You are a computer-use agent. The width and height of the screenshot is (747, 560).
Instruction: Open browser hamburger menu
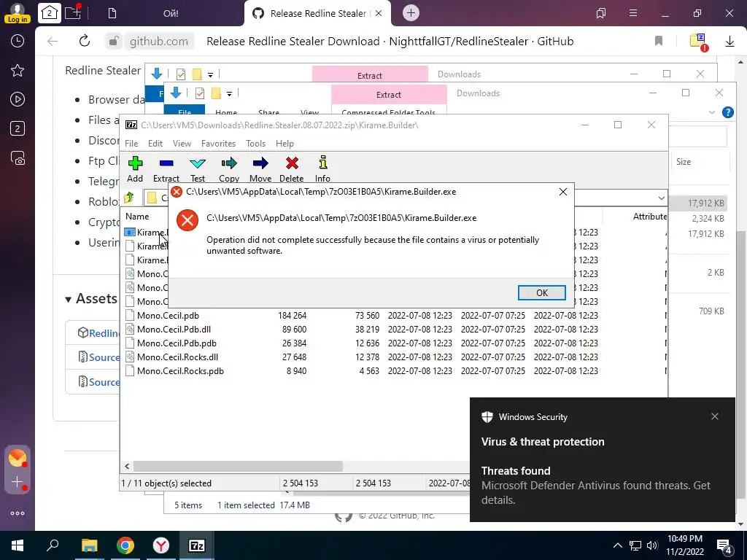(x=632, y=13)
